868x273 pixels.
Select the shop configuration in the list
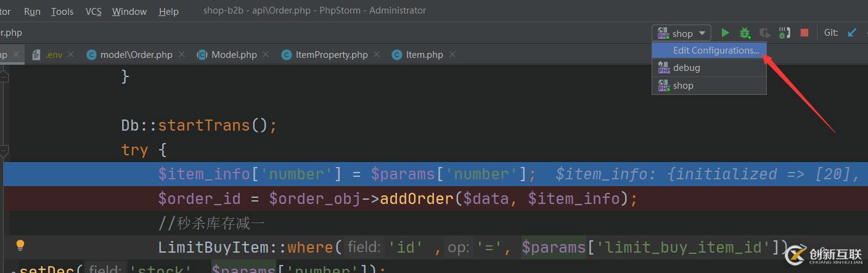[709, 85]
